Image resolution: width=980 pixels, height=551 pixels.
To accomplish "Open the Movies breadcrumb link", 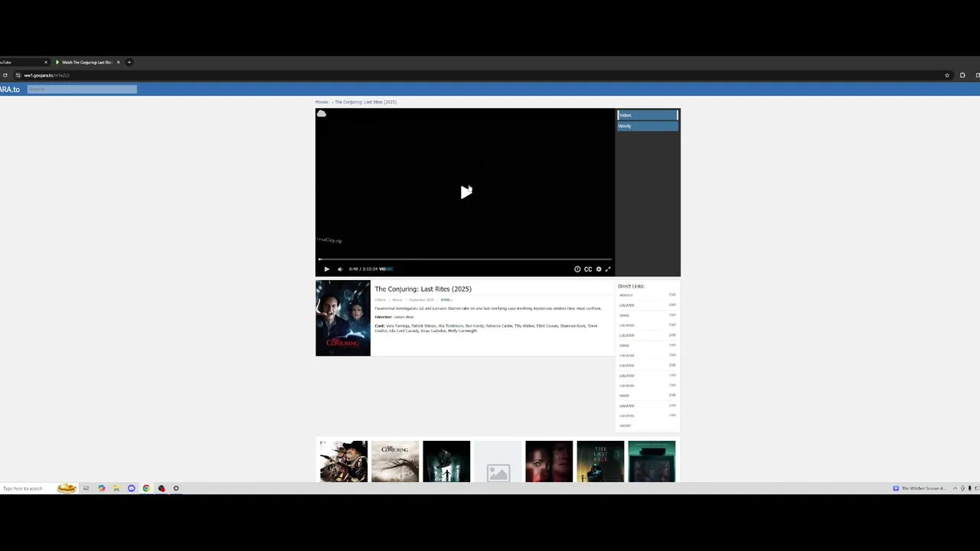I will pos(322,102).
